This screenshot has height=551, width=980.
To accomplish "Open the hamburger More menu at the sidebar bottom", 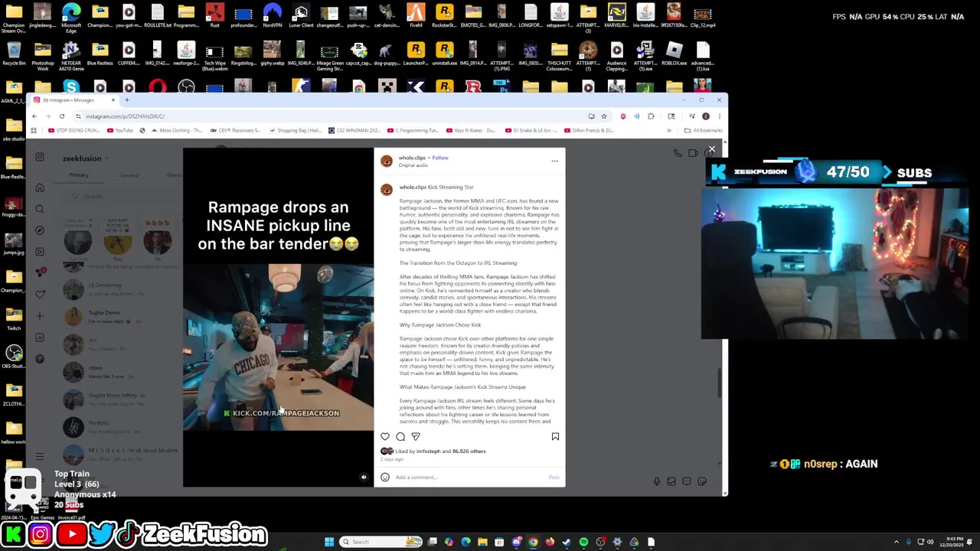I will click(40, 457).
